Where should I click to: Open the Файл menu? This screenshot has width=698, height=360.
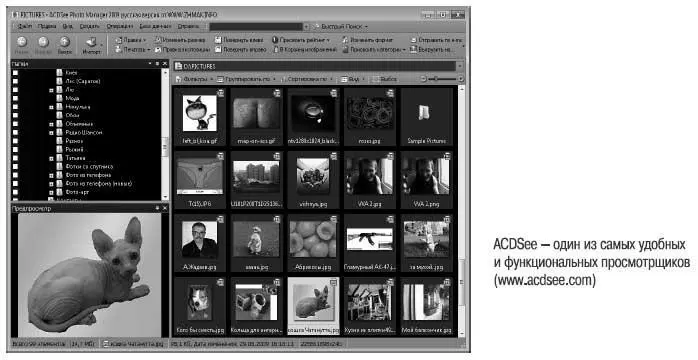click(25, 27)
